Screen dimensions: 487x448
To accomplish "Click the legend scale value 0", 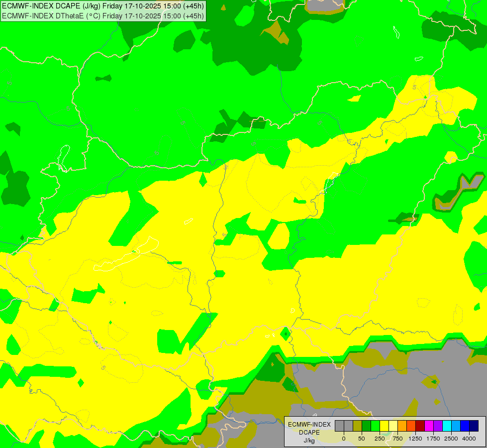I will point(344,439).
